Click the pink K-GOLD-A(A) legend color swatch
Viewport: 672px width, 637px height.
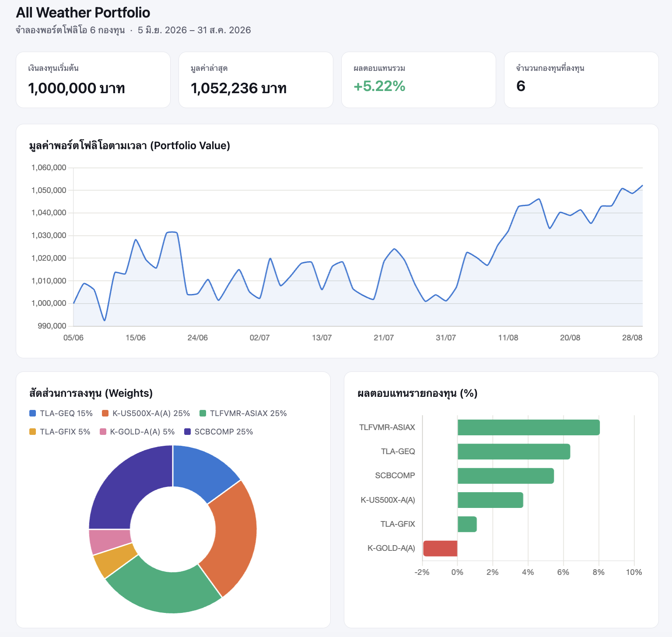tap(103, 432)
